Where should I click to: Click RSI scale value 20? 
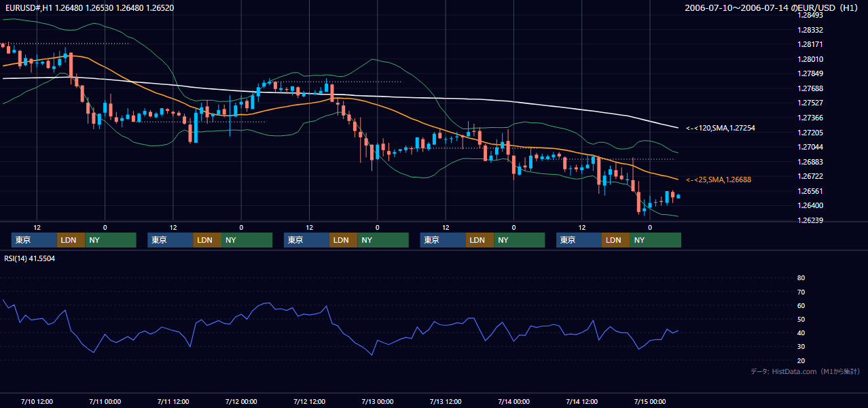pyautogui.click(x=801, y=360)
